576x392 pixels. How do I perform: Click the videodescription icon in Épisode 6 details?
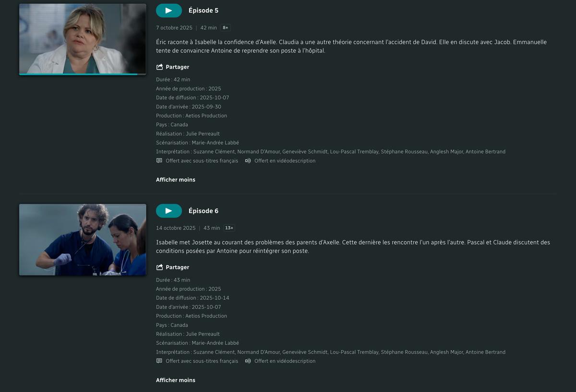[248, 361]
